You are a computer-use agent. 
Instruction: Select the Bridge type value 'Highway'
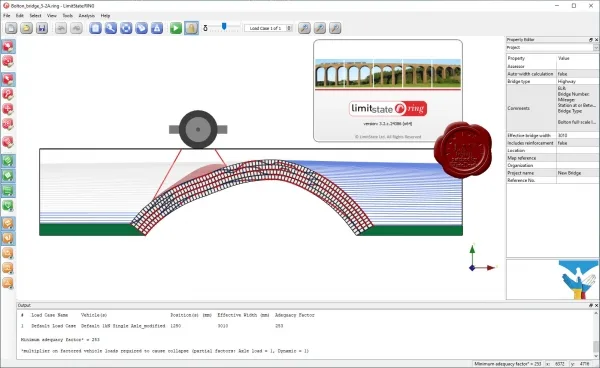point(577,81)
